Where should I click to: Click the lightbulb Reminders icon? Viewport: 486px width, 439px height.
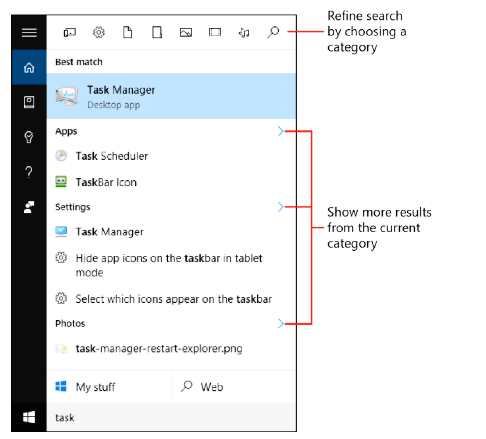[29, 137]
